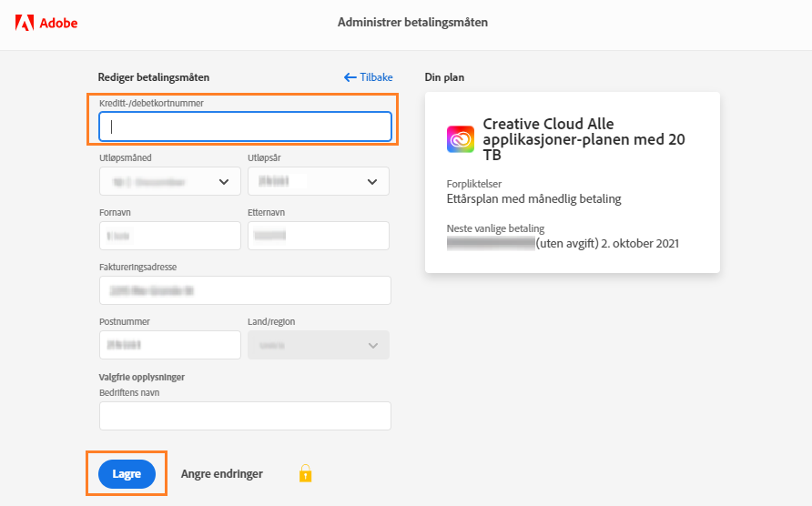Go back using the Tilbake link
The width and height of the screenshot is (812, 506).
pyautogui.click(x=368, y=77)
